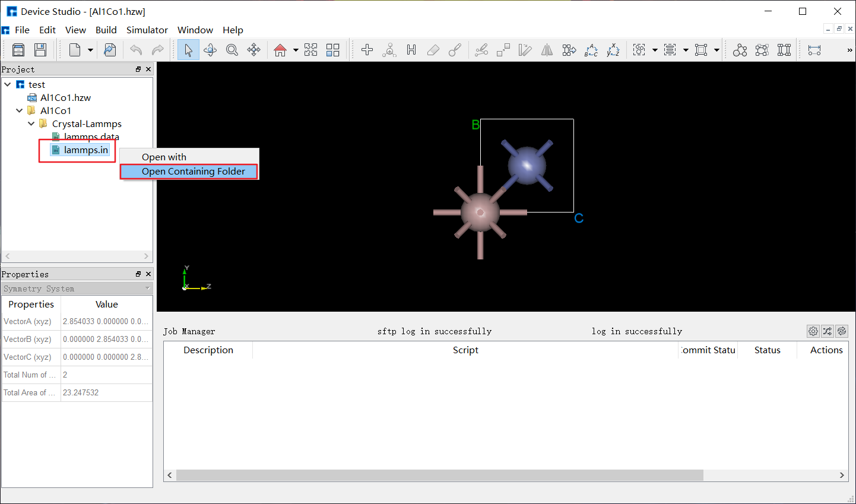
Task: Open Job Manager settings gear
Action: (813, 331)
